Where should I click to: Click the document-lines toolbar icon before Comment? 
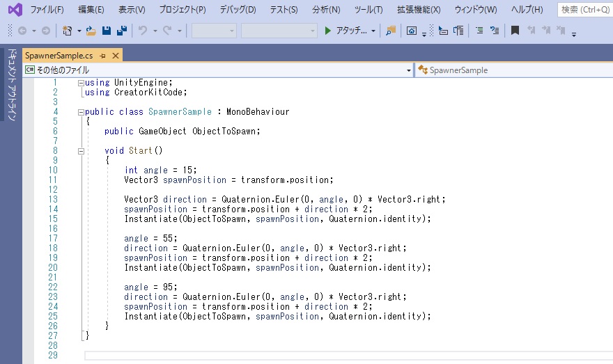[x=458, y=31]
